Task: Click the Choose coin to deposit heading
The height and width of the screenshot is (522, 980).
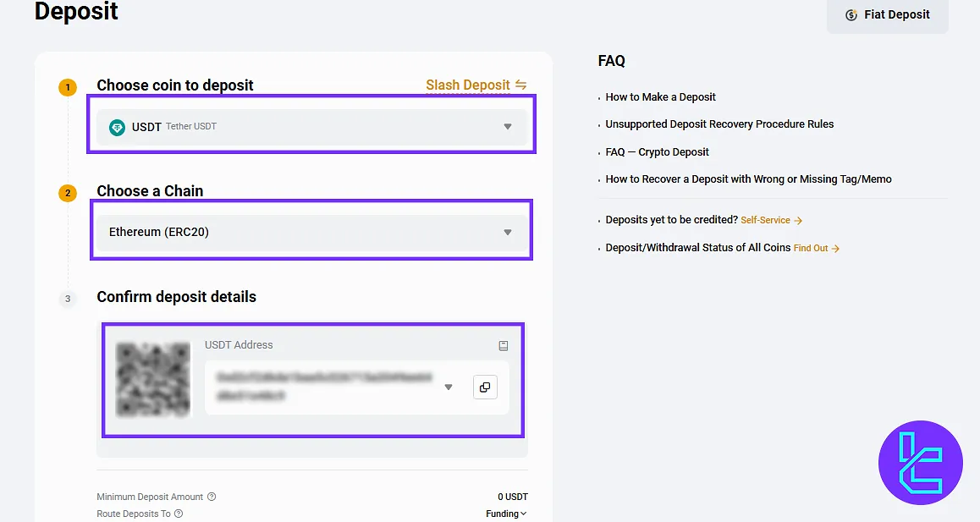Action: pyautogui.click(x=175, y=85)
